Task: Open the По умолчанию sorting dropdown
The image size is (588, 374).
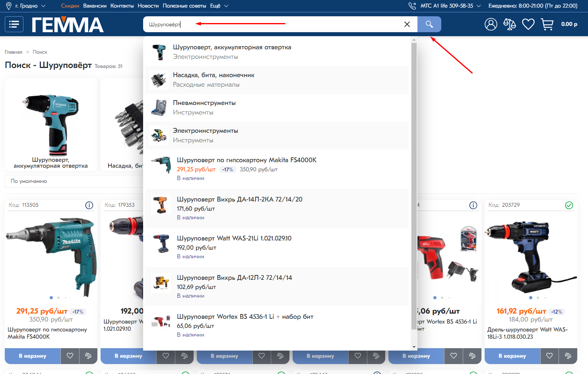Action: (76, 181)
